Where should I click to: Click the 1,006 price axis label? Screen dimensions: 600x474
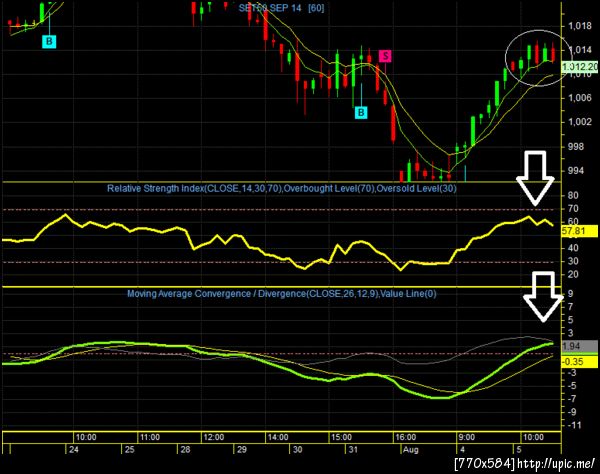pos(580,98)
